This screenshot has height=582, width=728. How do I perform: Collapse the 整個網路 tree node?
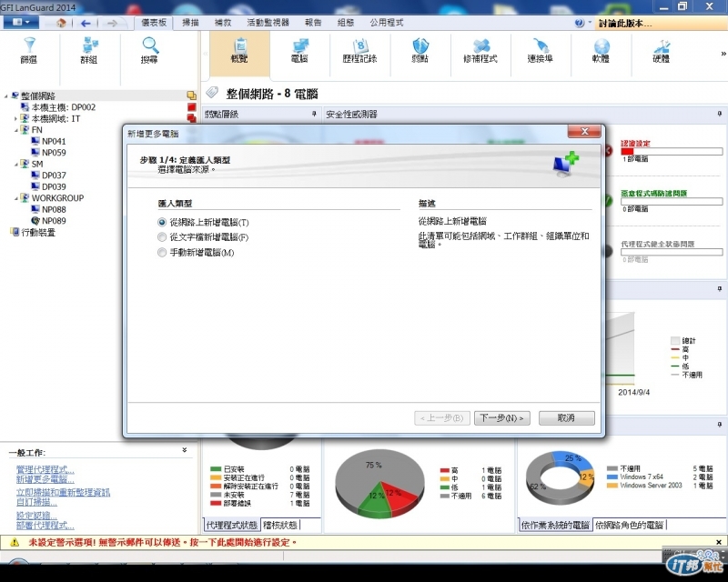[x=6, y=96]
